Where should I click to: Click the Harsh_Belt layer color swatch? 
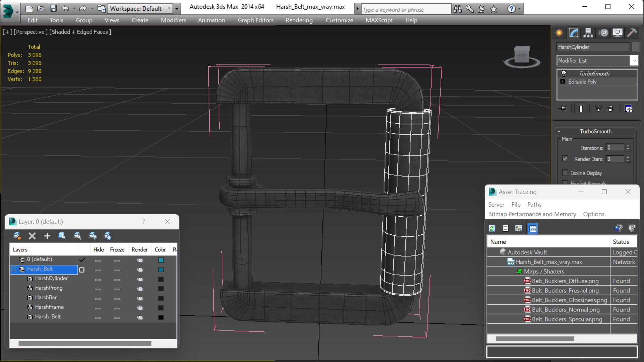pos(161,270)
